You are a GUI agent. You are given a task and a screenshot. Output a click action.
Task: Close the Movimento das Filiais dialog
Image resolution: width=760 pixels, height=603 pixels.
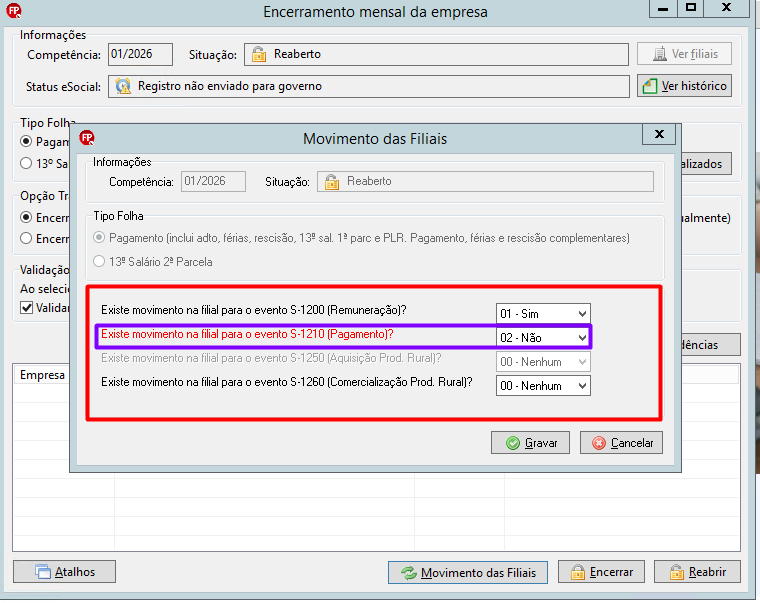[659, 134]
